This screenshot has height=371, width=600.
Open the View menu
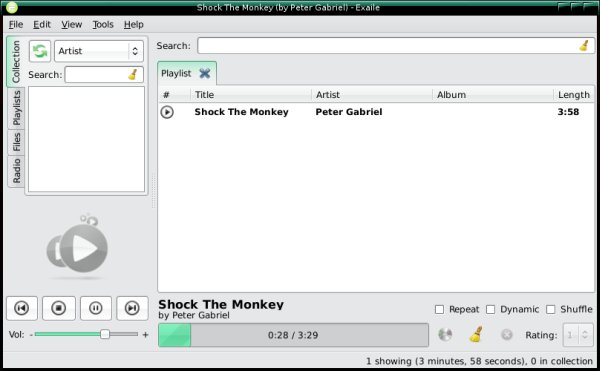click(x=72, y=24)
